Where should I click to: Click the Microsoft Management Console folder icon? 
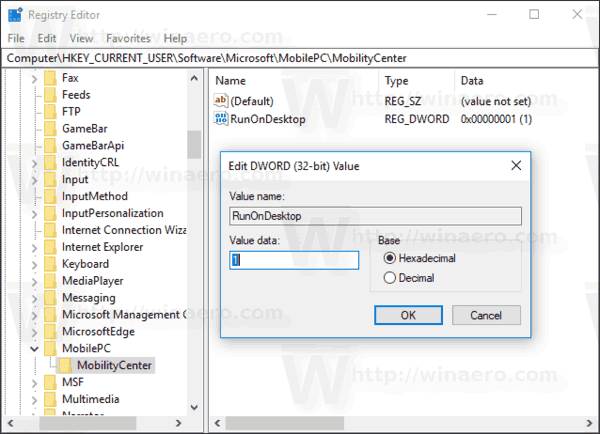coord(50,315)
